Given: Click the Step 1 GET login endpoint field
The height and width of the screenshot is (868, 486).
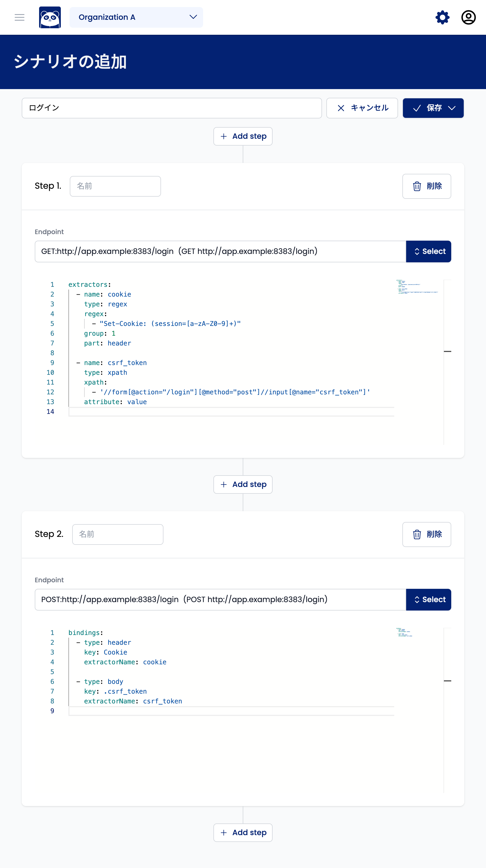Looking at the screenshot, I should tap(220, 251).
